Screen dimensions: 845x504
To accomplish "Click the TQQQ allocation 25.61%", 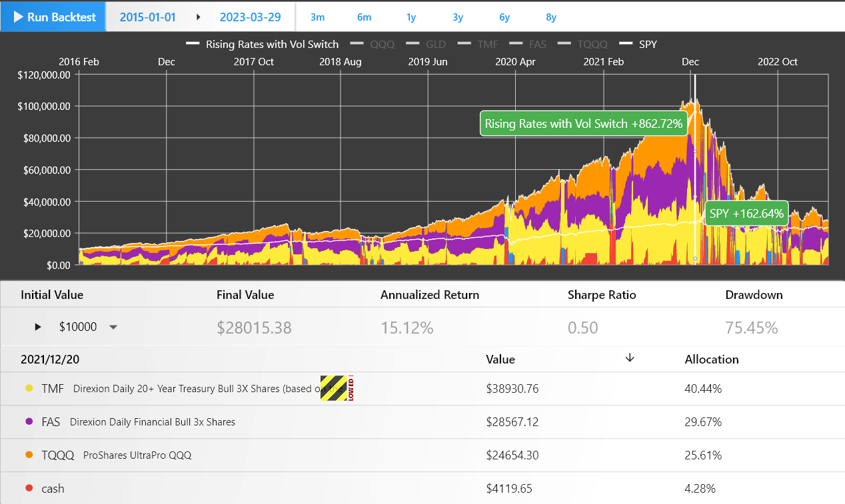I will tap(703, 455).
